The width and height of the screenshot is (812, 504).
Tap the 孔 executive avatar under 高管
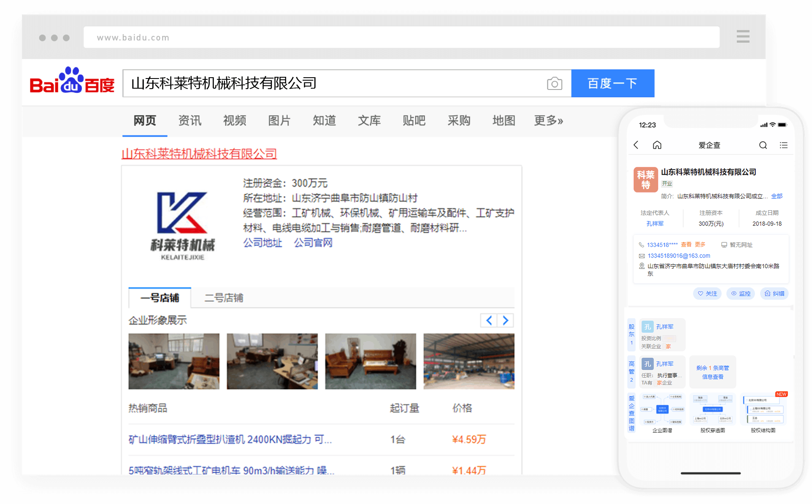pyautogui.click(x=647, y=364)
